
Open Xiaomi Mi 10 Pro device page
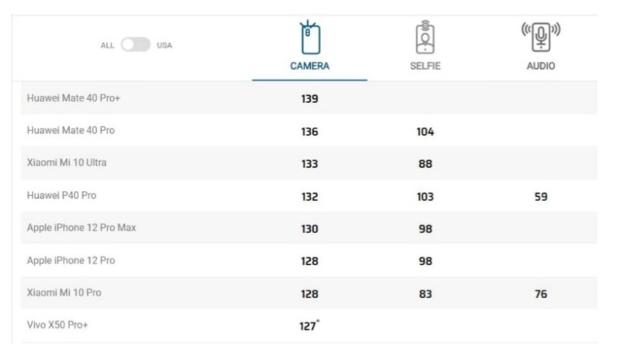(64, 294)
